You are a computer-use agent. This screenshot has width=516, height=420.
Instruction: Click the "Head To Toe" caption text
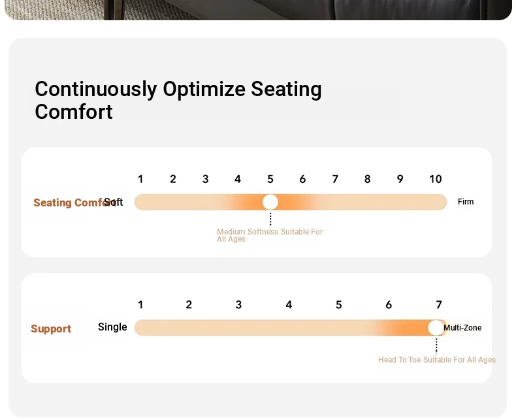click(x=399, y=360)
